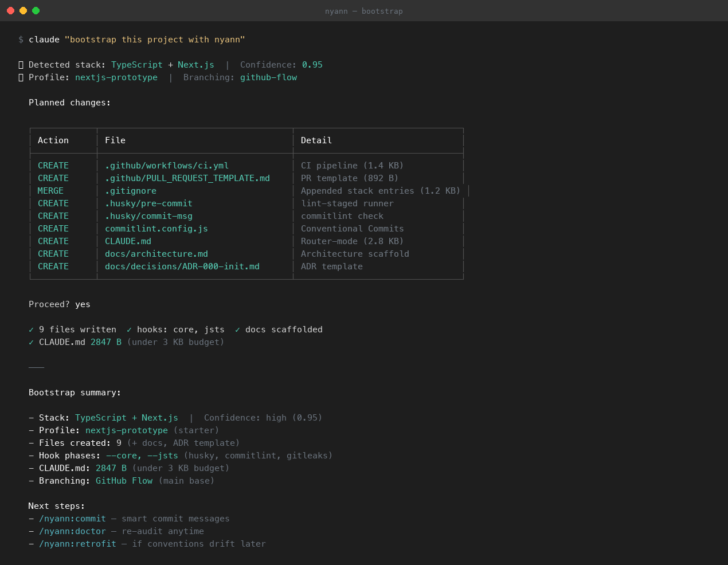This screenshot has height=565, width=728.
Task: Open the /nyann:doctor command link
Action: (73, 531)
